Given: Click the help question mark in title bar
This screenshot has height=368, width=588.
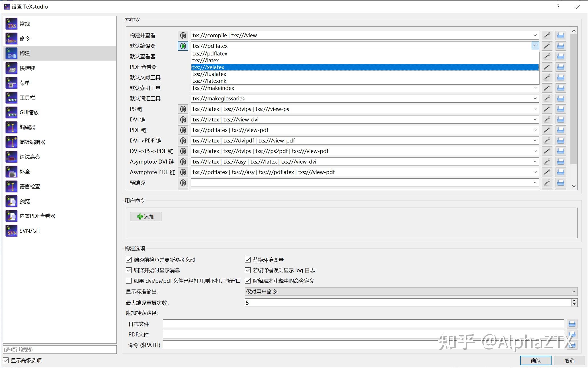Looking at the screenshot, I should click(x=558, y=7).
